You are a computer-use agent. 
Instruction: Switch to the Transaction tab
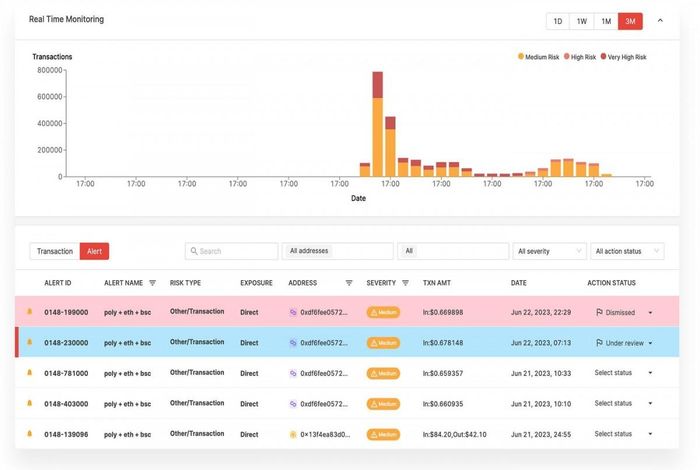(x=55, y=251)
